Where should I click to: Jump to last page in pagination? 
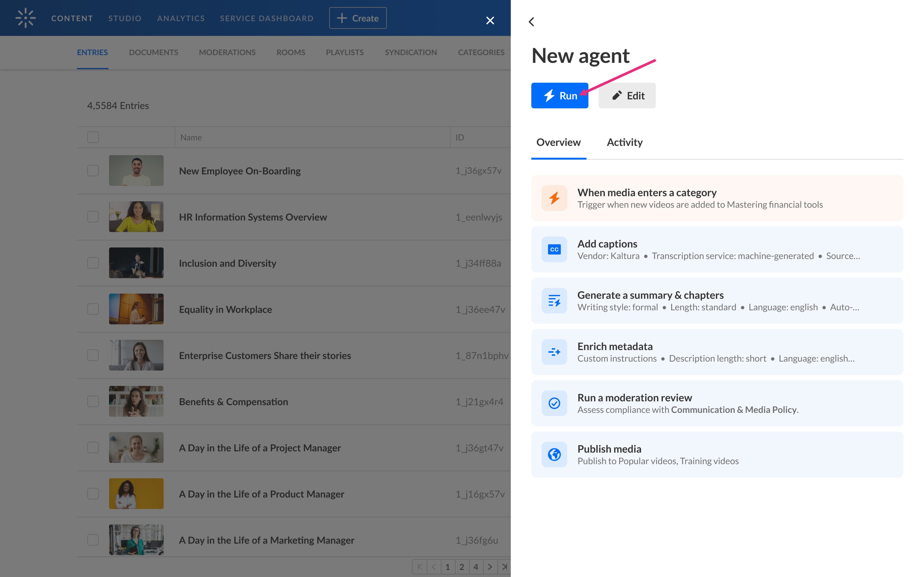pyautogui.click(x=504, y=567)
